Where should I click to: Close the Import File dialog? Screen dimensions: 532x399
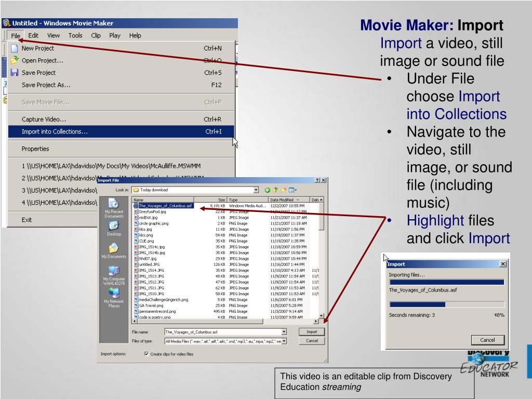tap(323, 180)
